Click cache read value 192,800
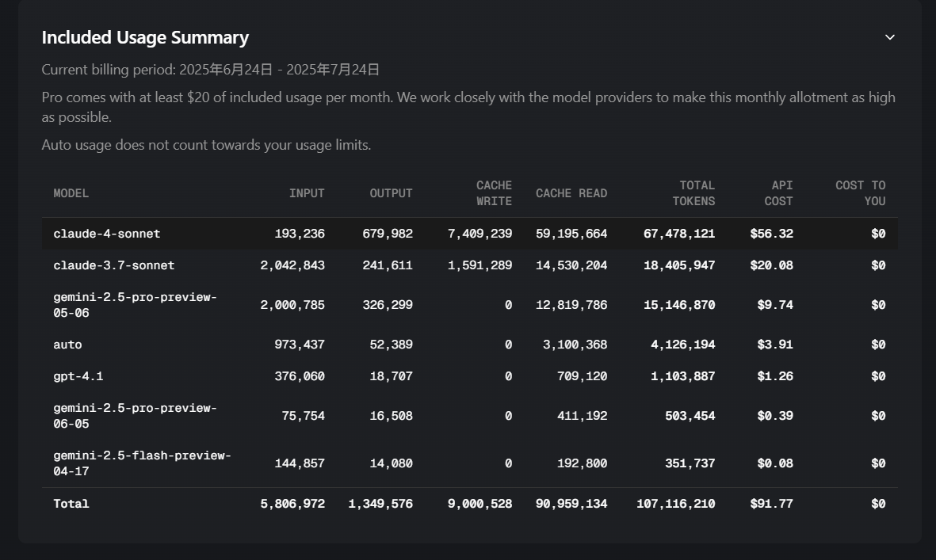The height and width of the screenshot is (560, 936). pyautogui.click(x=582, y=463)
